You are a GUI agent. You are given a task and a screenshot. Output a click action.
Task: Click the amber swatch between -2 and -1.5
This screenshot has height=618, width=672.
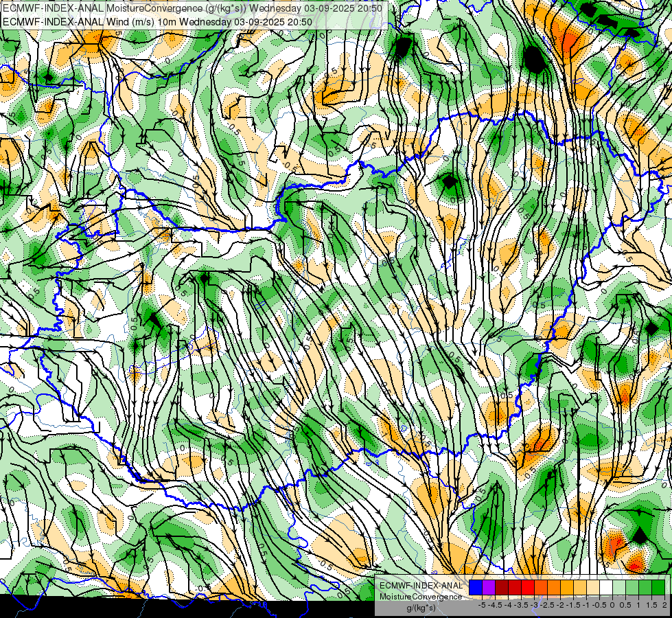click(567, 587)
